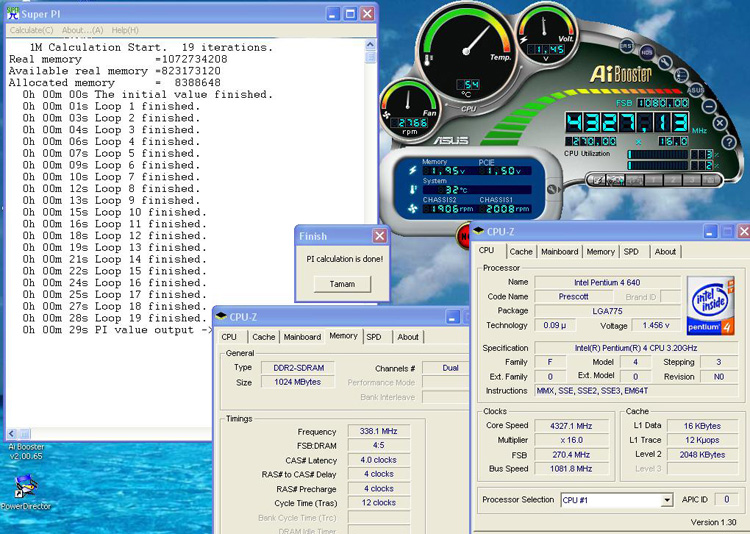
Task: Select profile 3 in AI Booster bar
Action: point(692,180)
